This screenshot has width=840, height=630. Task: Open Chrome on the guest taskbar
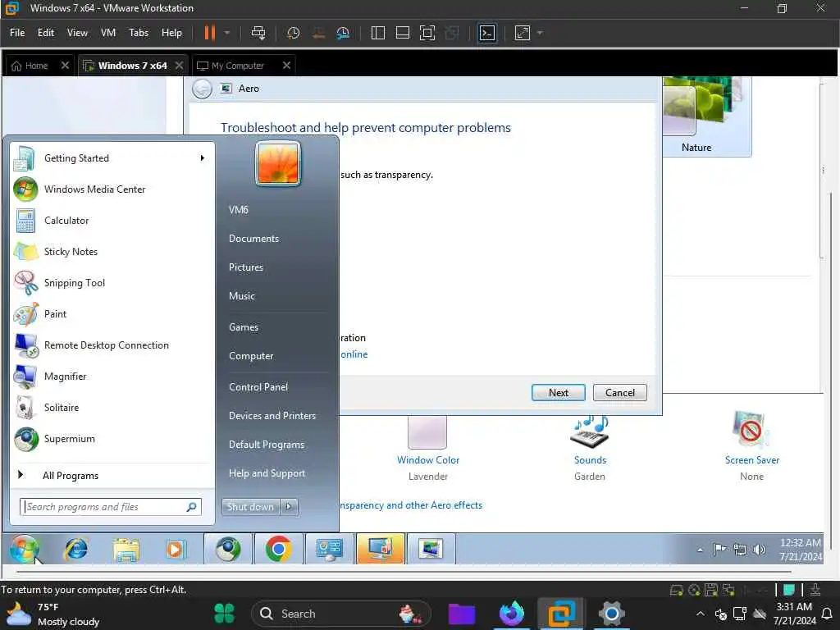point(278,549)
